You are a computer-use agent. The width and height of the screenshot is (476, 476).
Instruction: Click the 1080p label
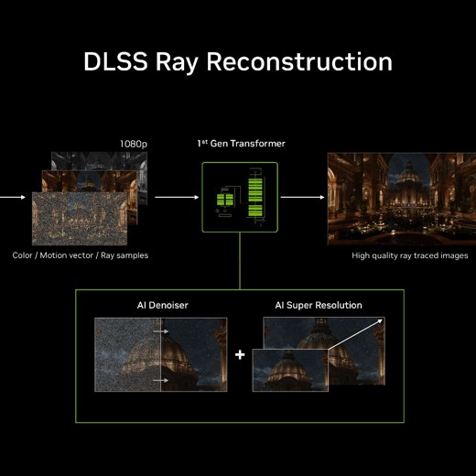click(134, 144)
